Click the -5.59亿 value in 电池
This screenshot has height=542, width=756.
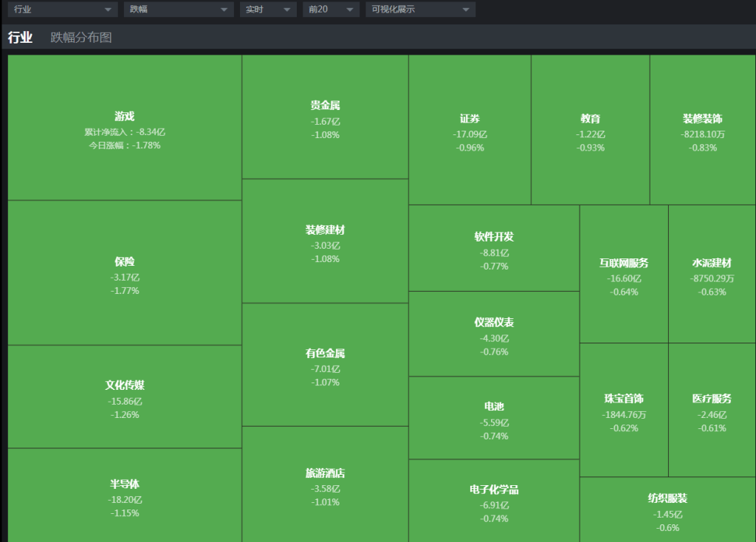point(494,423)
